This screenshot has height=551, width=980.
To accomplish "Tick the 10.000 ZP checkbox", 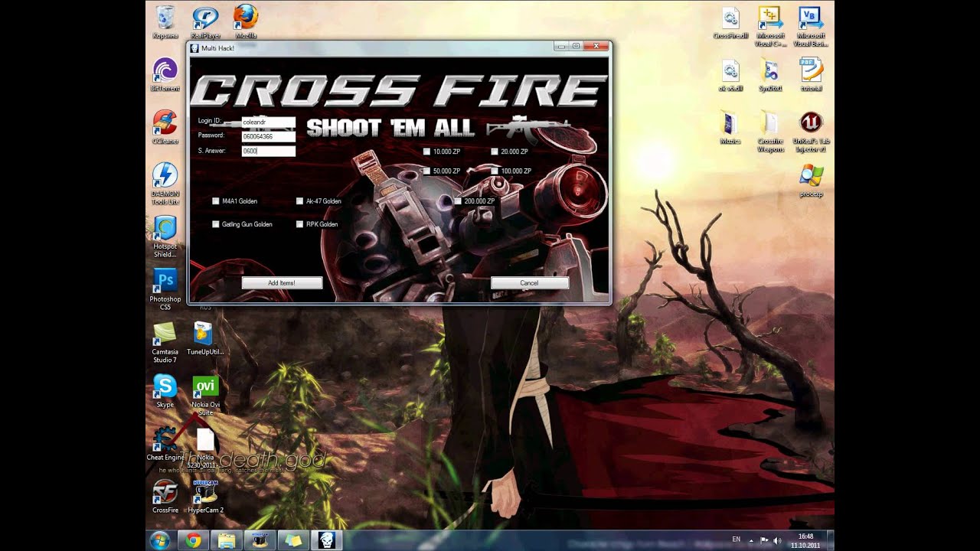I will click(x=426, y=152).
